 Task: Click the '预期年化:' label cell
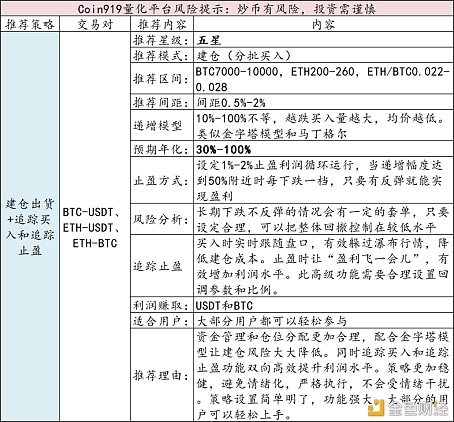(162, 149)
